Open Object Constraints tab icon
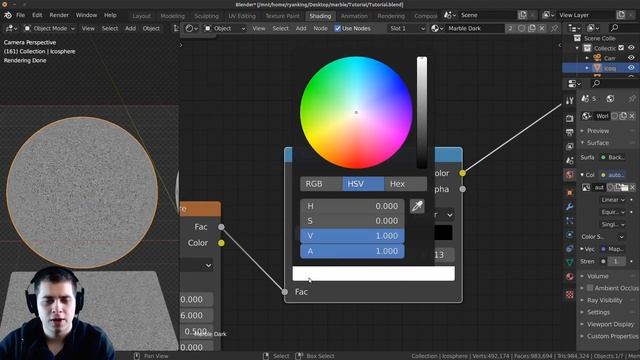640x360 pixels. point(569,249)
